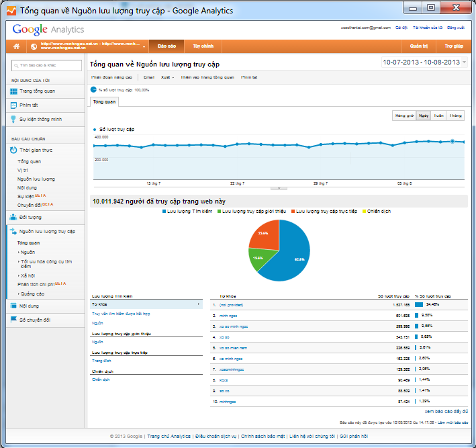The width and height of the screenshot is (476, 448).
Task: Switch chart to Tháng view
Action: 455,116
